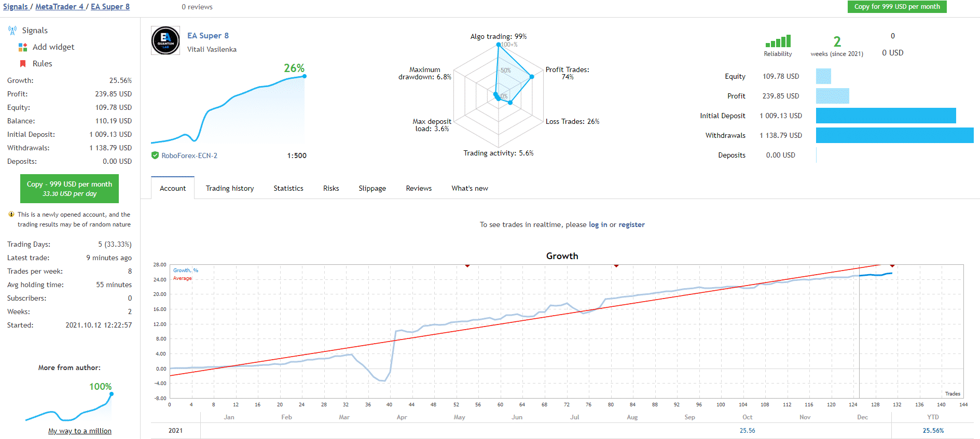Image resolution: width=980 pixels, height=439 pixels.
Task: Click the log in link
Action: [598, 224]
